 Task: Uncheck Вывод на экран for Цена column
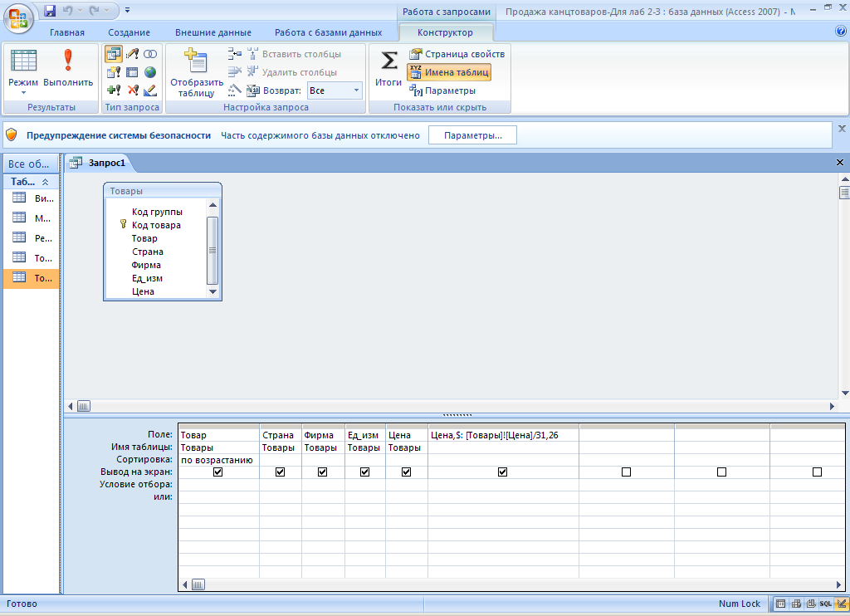tap(406, 472)
